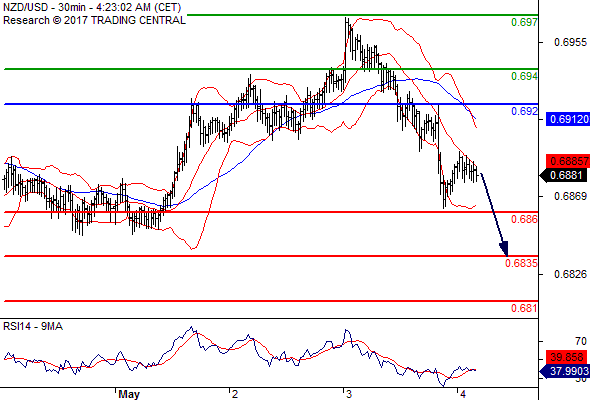590x400 pixels.
Task: Click the blue 0.692 pivot label
Action: [x=524, y=111]
